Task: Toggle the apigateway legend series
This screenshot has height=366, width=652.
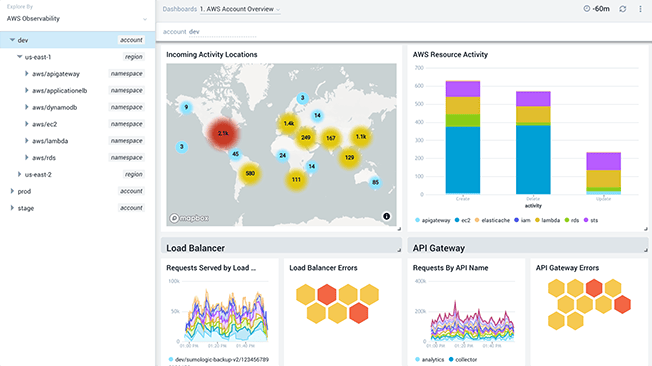Action: click(x=433, y=220)
